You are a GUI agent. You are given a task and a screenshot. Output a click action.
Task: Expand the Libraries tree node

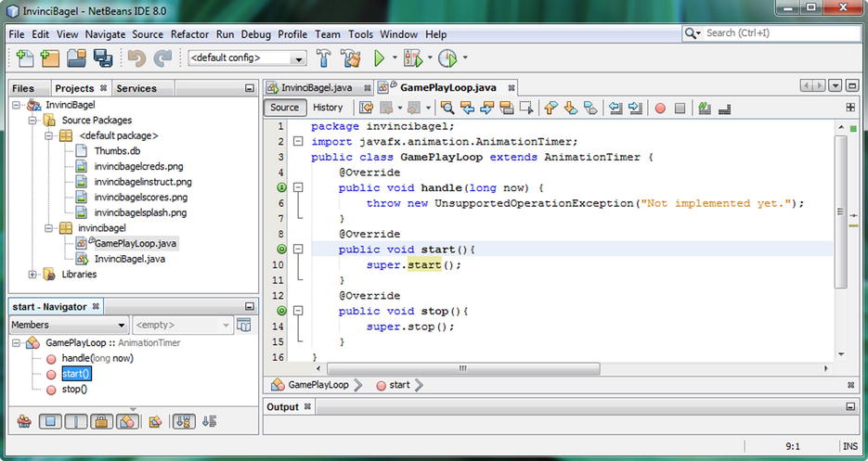click(32, 275)
